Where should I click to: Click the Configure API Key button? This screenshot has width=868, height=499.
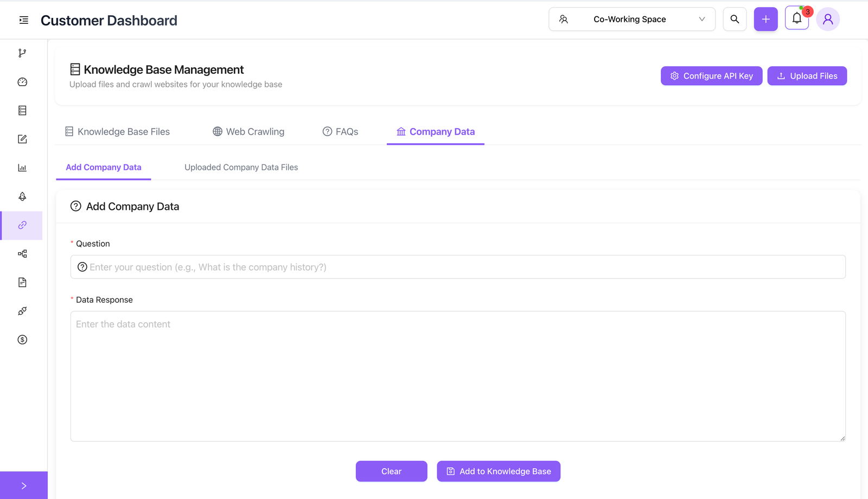(711, 76)
